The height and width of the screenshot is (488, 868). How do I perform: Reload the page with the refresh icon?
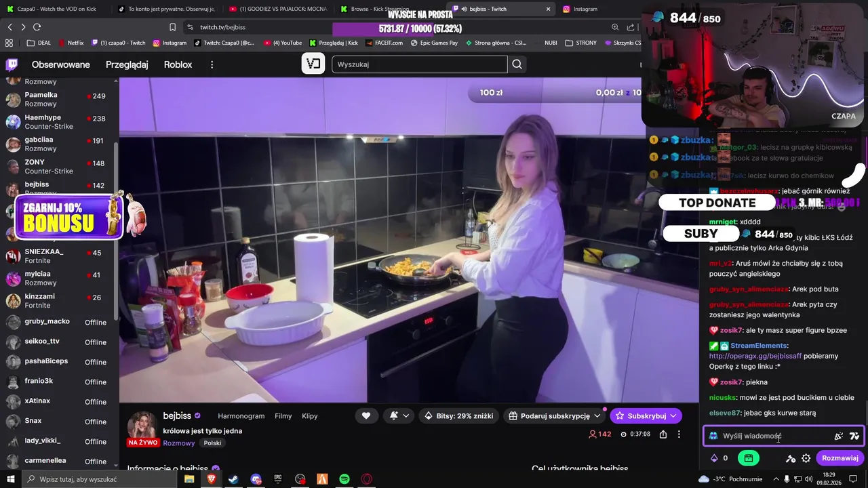point(37,27)
